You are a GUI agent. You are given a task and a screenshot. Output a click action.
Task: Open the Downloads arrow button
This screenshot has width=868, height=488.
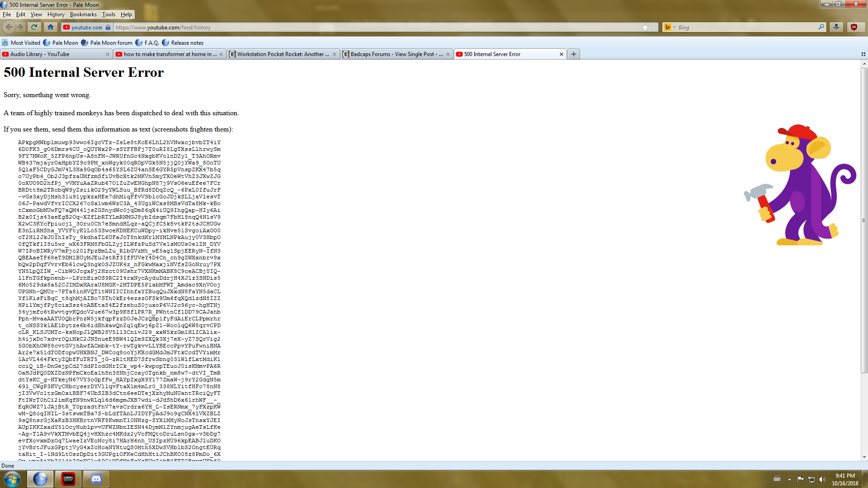pos(836,27)
